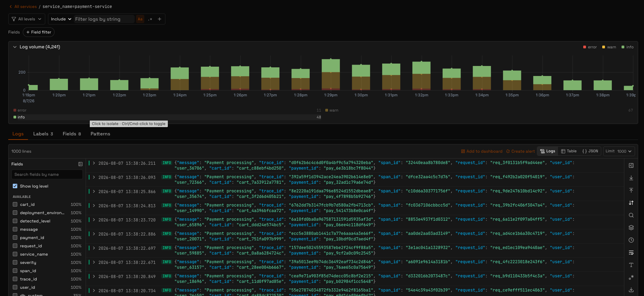The width and height of the screenshot is (644, 296).
Task: Toggle escape characters asterisk icon
Action: (631, 277)
